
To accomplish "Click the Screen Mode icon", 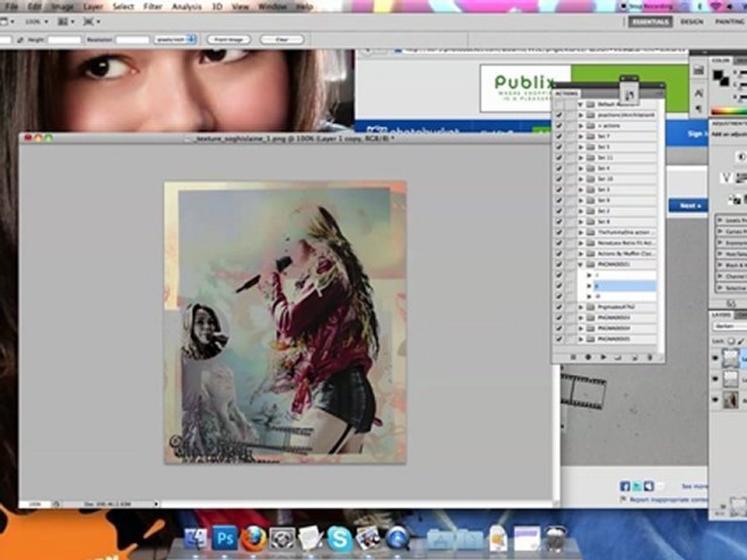I will 91,22.
